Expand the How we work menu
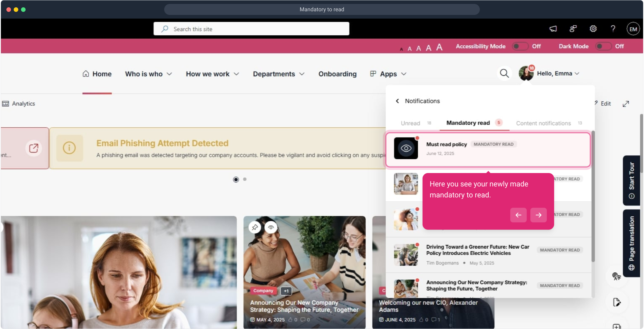This screenshot has height=329, width=644. tap(213, 74)
